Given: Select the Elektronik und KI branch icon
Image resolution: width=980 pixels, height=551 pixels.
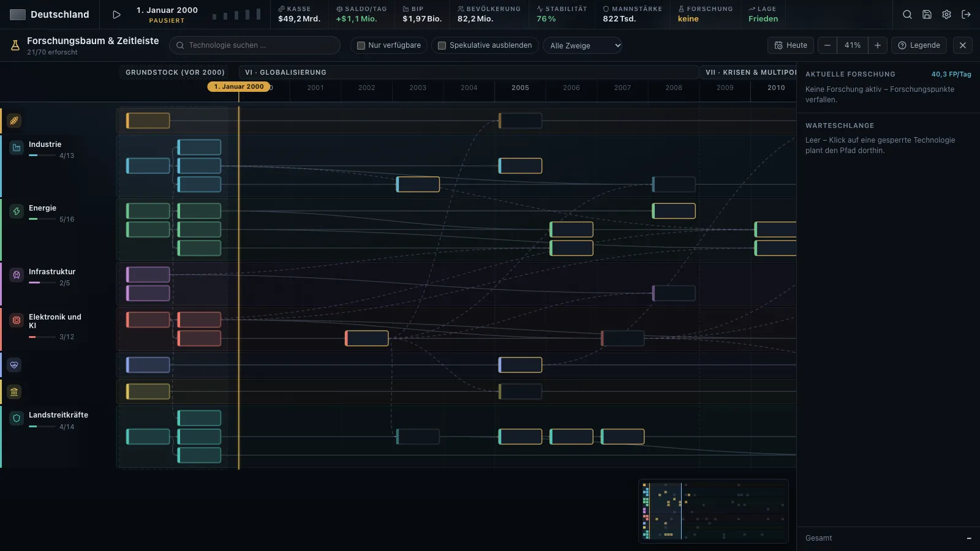Looking at the screenshot, I should click(17, 320).
